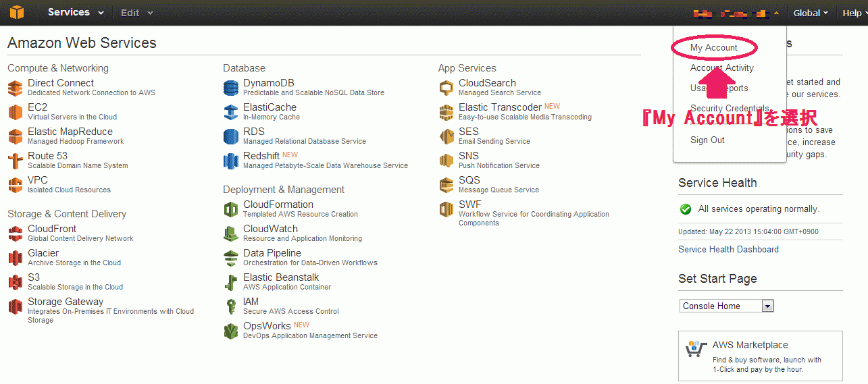Screen dimensions: 868x384
Task: Open the Edit dropdown in top bar
Action: (137, 13)
